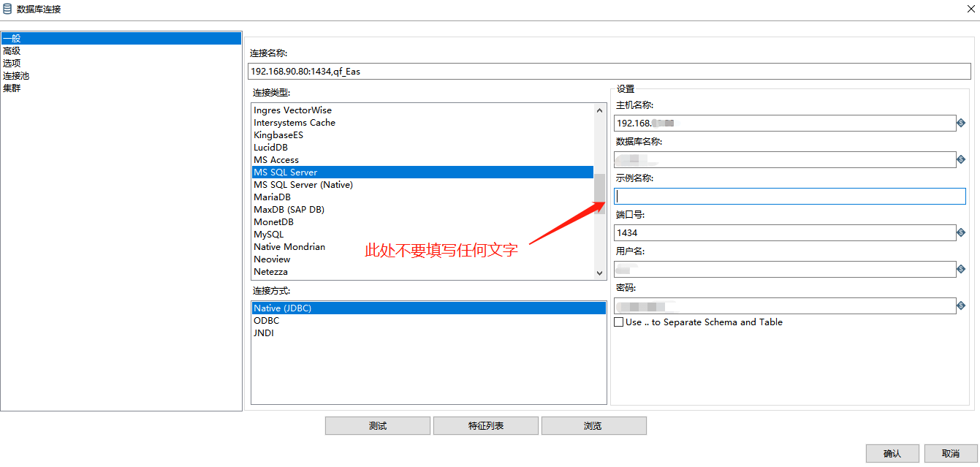This screenshot has height=467, width=980.
Task: Click the database connection icon in title bar
Action: (9, 8)
